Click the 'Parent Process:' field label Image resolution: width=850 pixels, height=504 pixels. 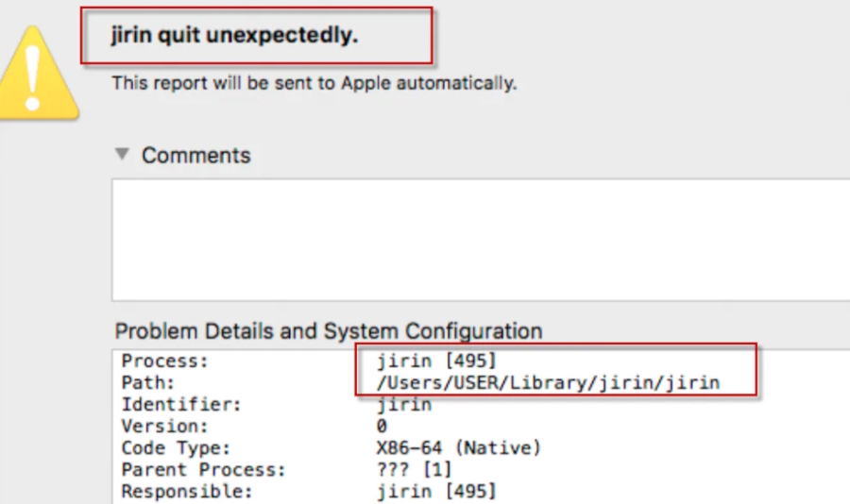coord(203,470)
